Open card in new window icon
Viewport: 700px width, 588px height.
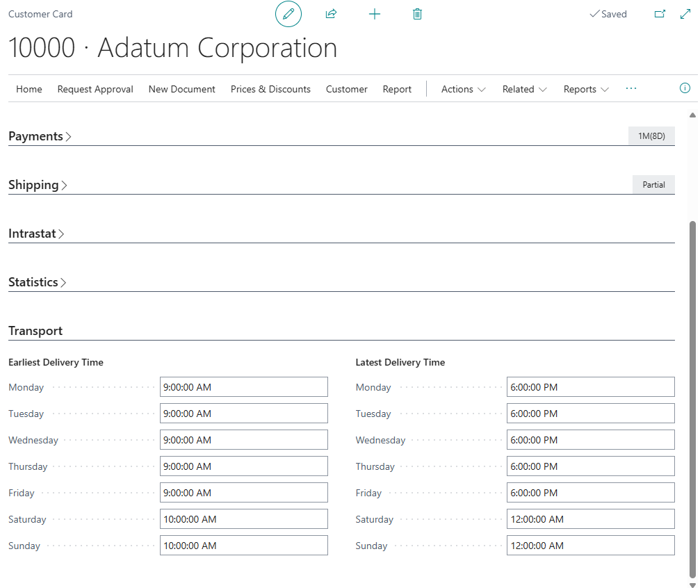click(x=660, y=14)
